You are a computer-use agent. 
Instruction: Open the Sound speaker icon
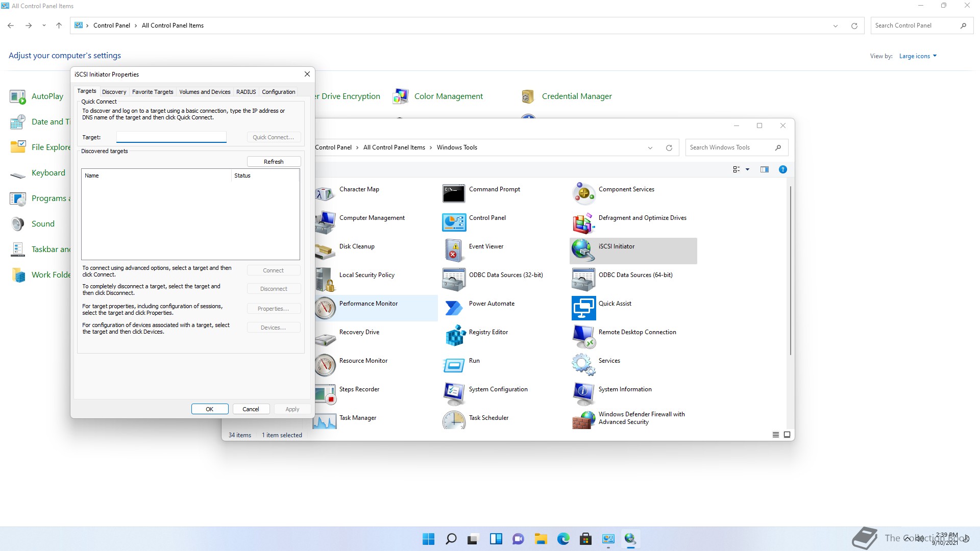pos(18,223)
